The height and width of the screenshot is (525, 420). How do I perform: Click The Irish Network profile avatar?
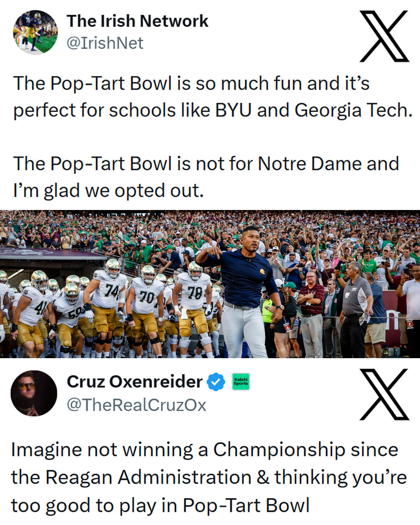coord(35,32)
